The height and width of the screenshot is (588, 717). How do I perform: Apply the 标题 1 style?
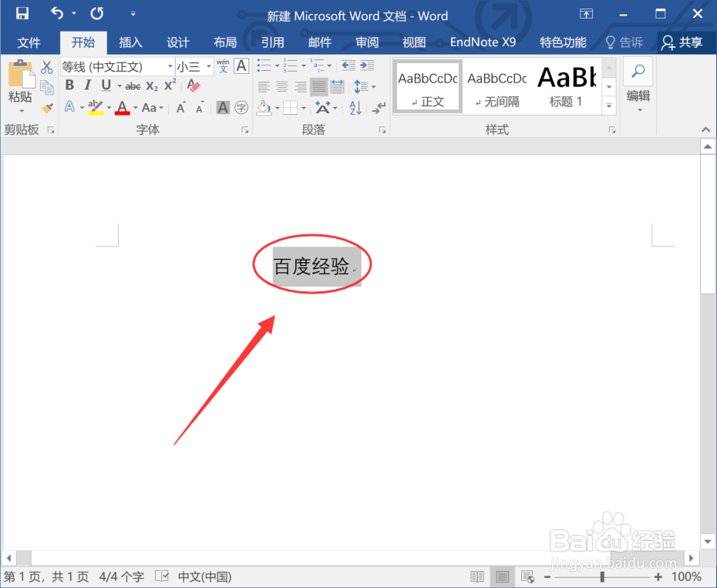[566, 86]
